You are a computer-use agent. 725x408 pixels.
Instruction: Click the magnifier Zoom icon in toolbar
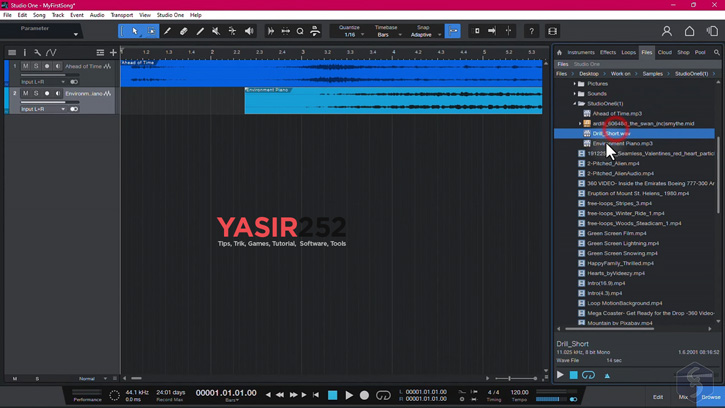click(x=300, y=31)
